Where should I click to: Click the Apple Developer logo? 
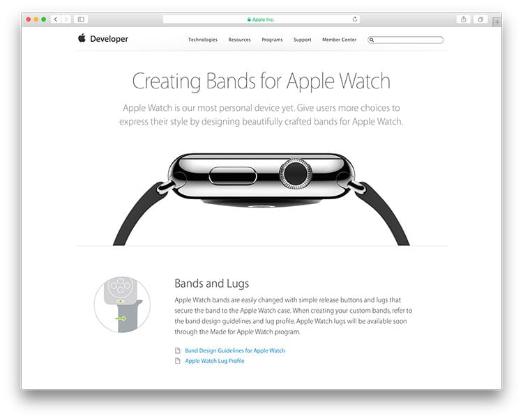coord(103,38)
